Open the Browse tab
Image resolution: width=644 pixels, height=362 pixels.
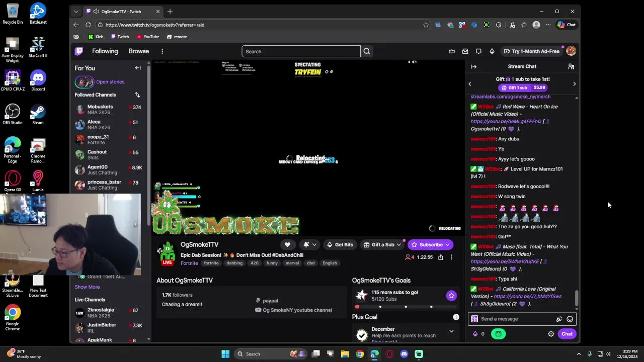[138, 51]
